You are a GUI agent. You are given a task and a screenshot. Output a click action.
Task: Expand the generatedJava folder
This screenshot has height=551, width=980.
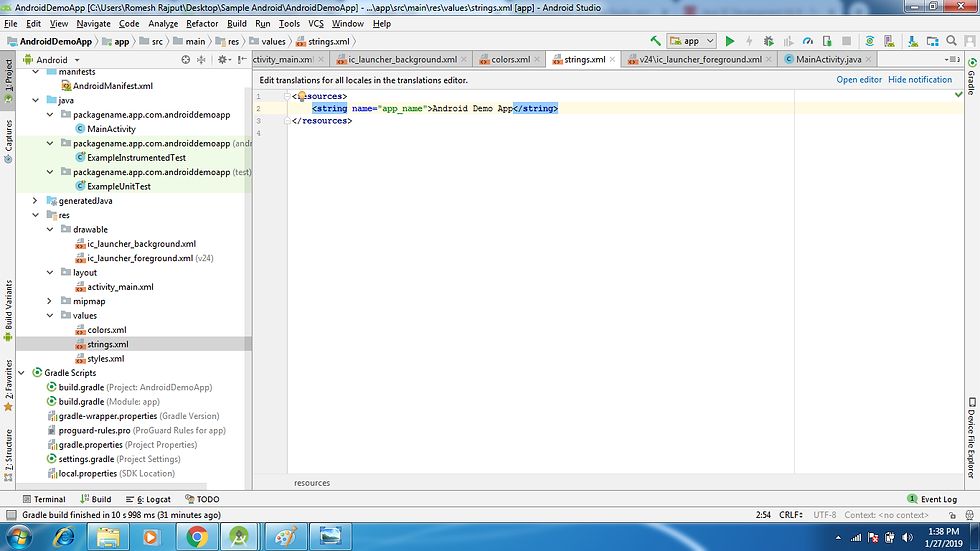pyautogui.click(x=36, y=201)
